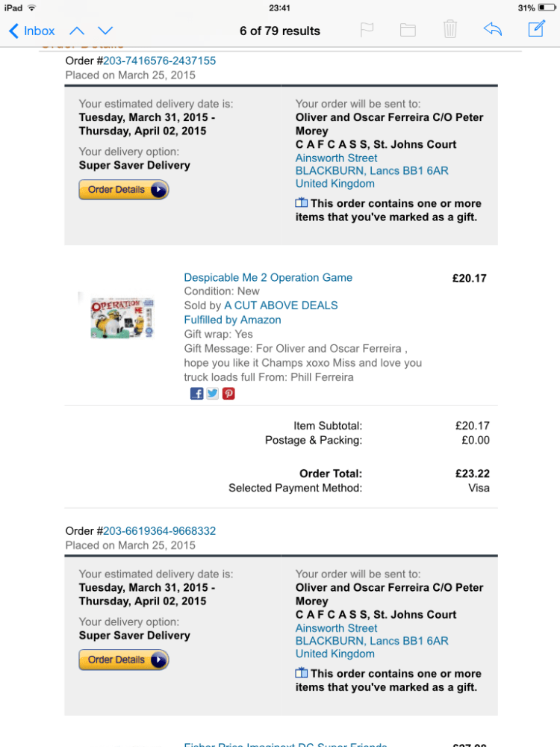Open the Despicable Me 2 Operation Game link
Screen dimensions: 560x747
(x=268, y=278)
